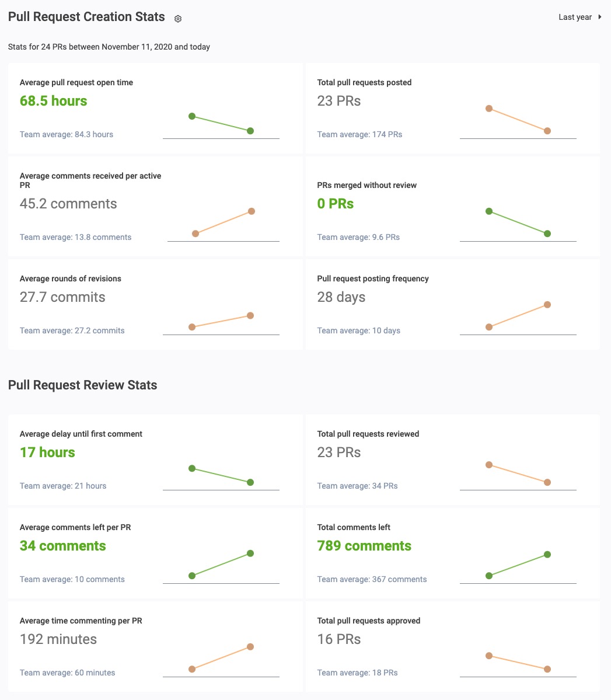Open the Average pull request open time card
This screenshot has height=700, width=611.
pos(76,83)
